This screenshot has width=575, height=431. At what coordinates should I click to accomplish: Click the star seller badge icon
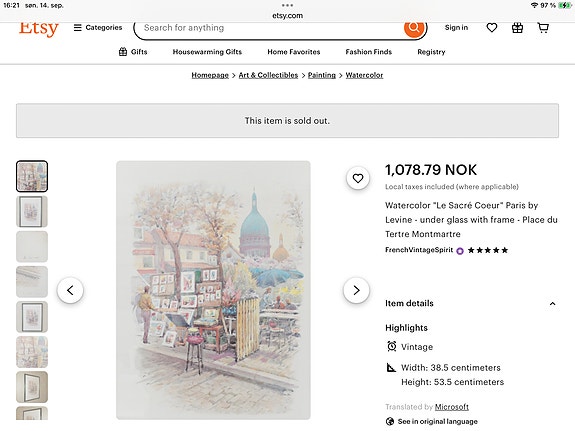[460, 251]
